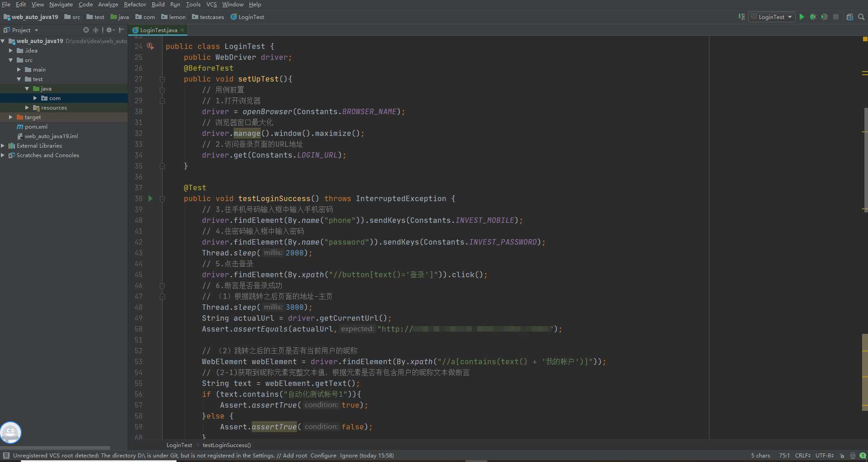
Task: Open the Navigate menu
Action: tap(61, 4)
